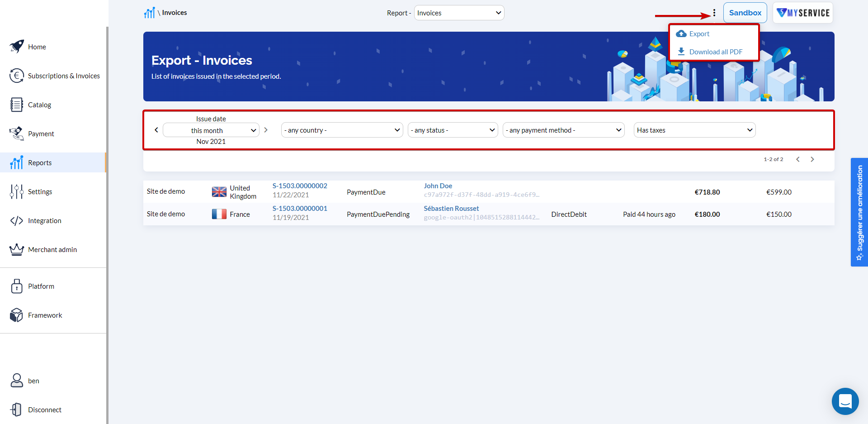
Task: Go to next issue date period
Action: pos(266,130)
